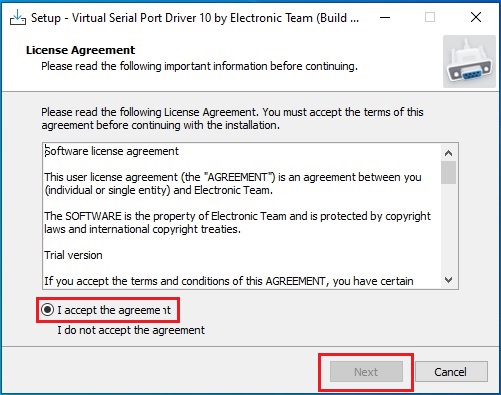Select the I accept the agreement radio button
Screen dimensions: 501x395
pyautogui.click(x=47, y=310)
